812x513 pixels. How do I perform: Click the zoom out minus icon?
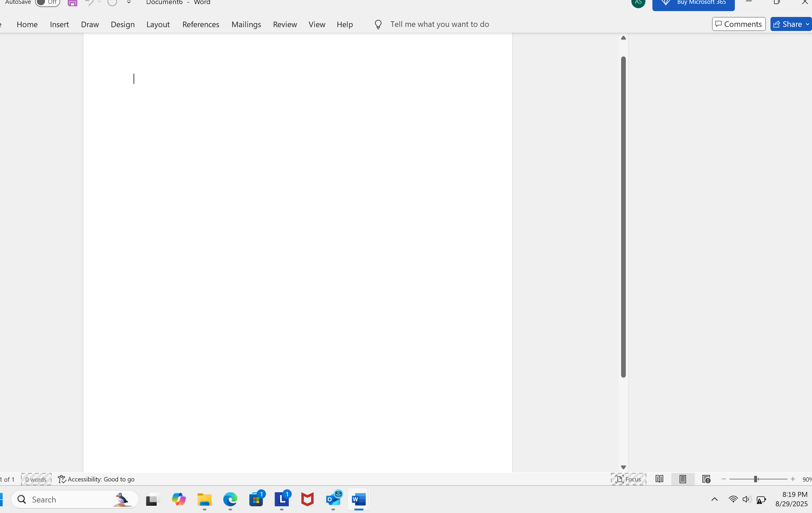click(x=724, y=479)
